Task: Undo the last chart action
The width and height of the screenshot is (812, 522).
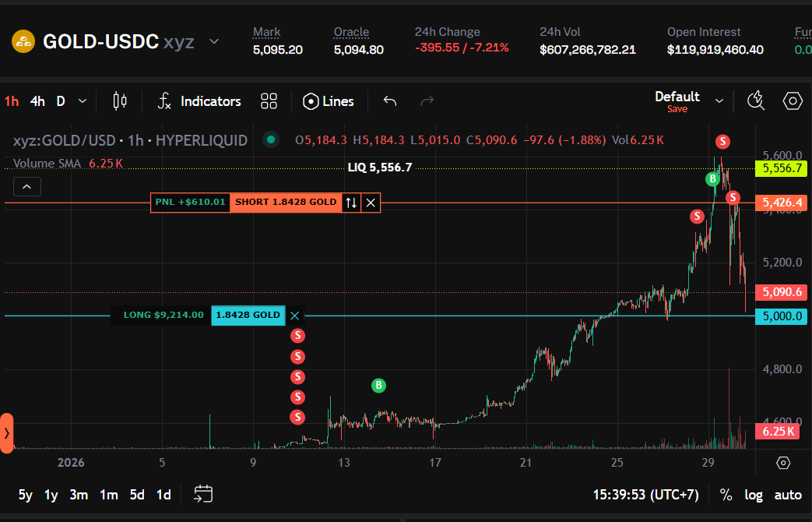Action: (x=390, y=101)
